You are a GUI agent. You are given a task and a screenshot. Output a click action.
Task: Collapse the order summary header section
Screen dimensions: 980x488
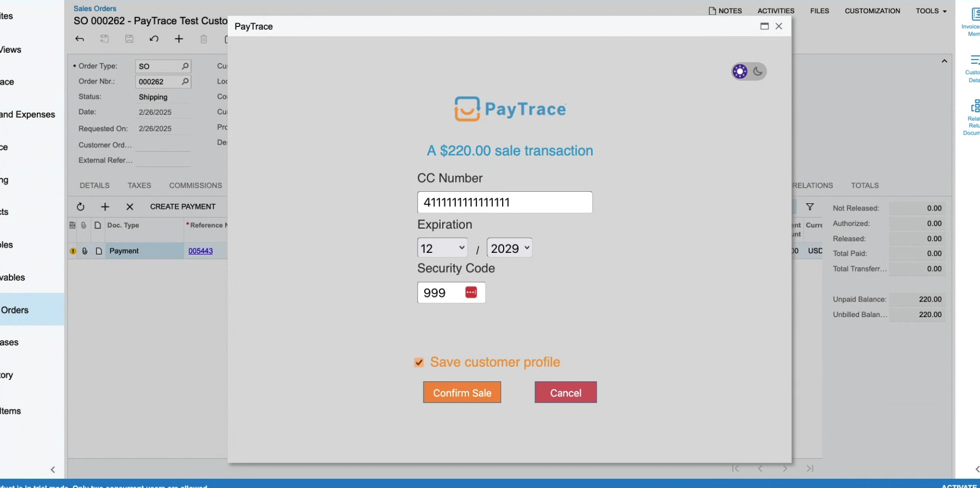944,61
